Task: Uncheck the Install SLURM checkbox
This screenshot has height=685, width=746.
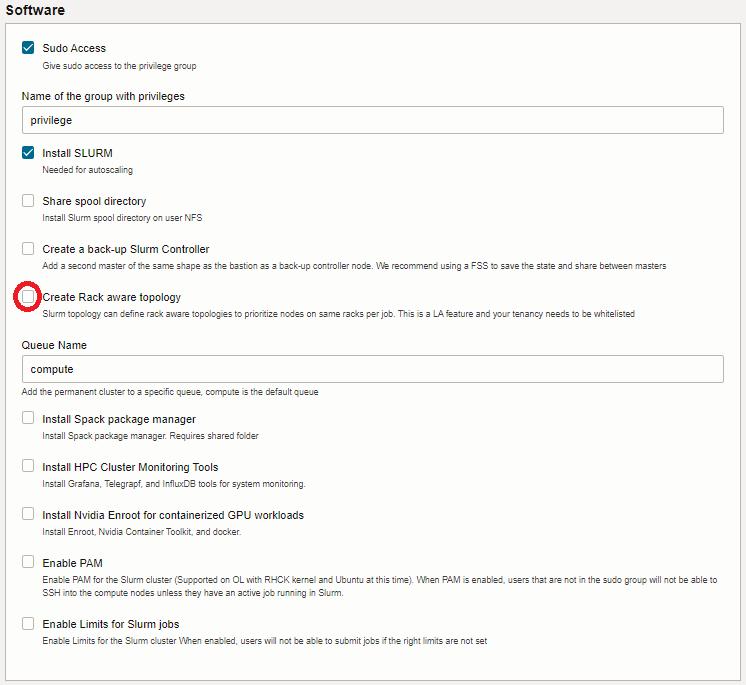Action: (x=28, y=153)
